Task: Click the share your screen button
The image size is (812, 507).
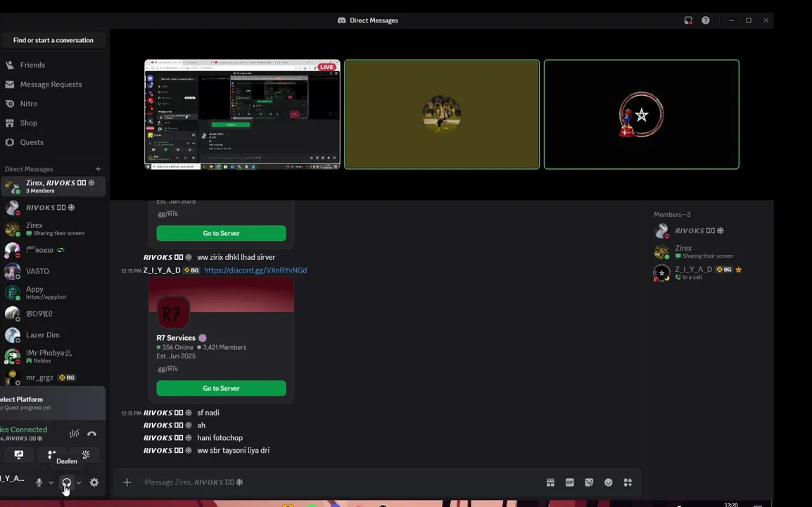Action: [x=18, y=455]
